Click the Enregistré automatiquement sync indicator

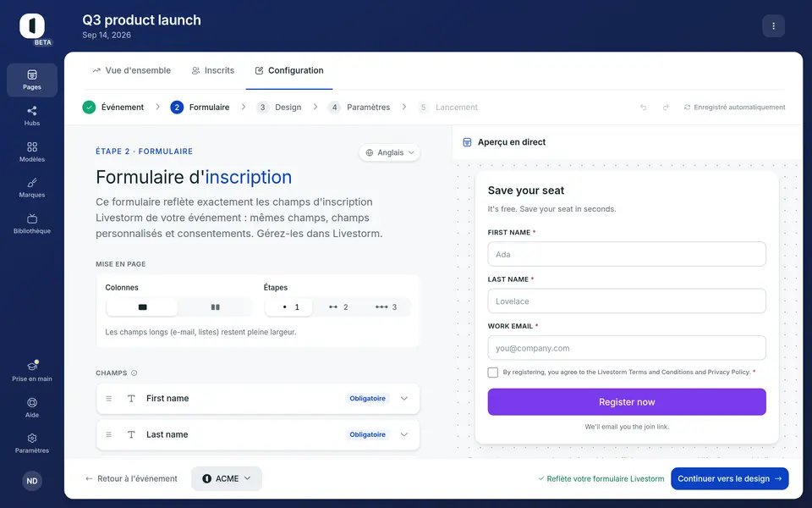734,108
